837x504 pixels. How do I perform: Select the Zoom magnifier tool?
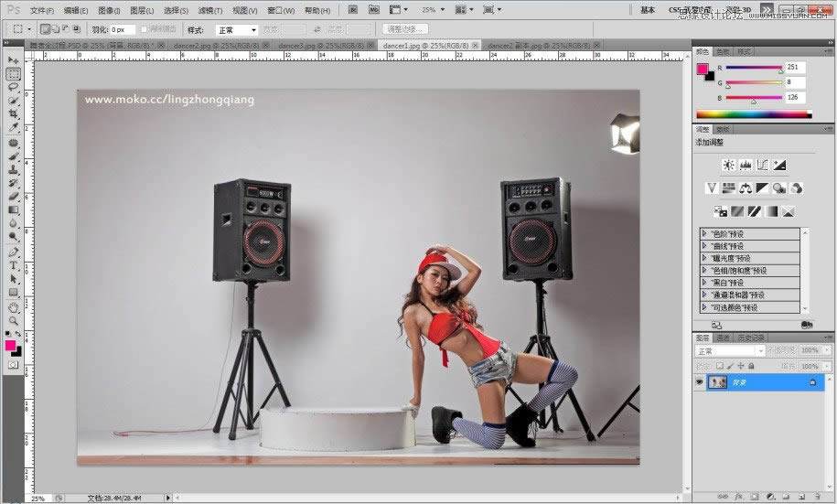13,321
